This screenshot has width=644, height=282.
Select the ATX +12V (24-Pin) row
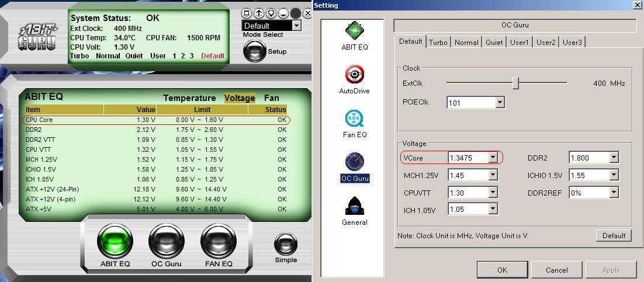tap(156, 189)
